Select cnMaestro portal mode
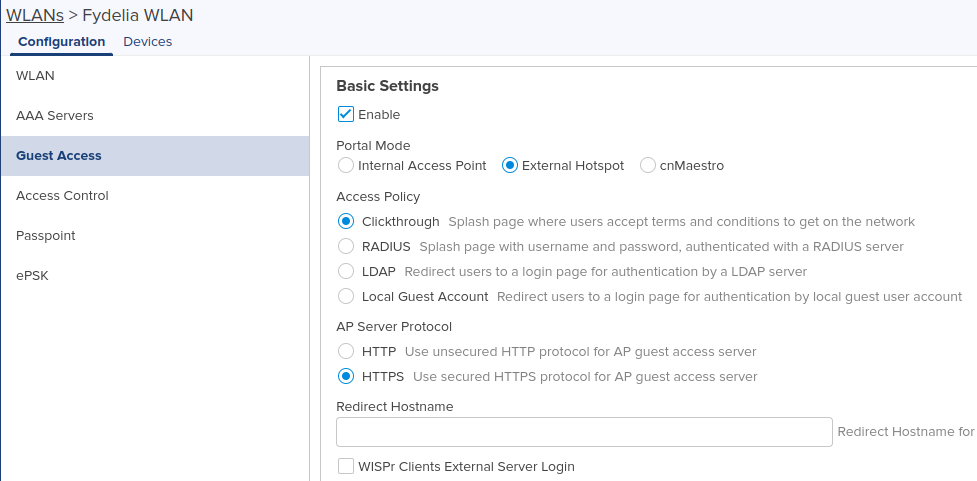The width and height of the screenshot is (977, 481). point(647,166)
